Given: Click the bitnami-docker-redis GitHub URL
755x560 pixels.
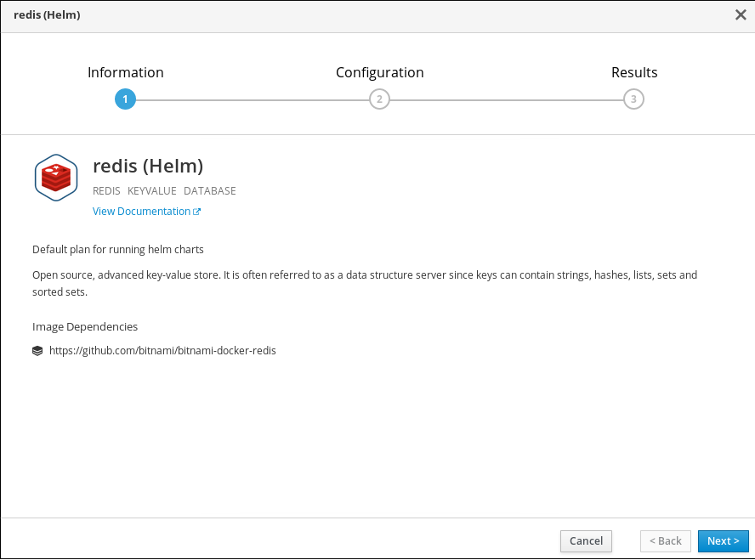Looking at the screenshot, I should 162,350.
